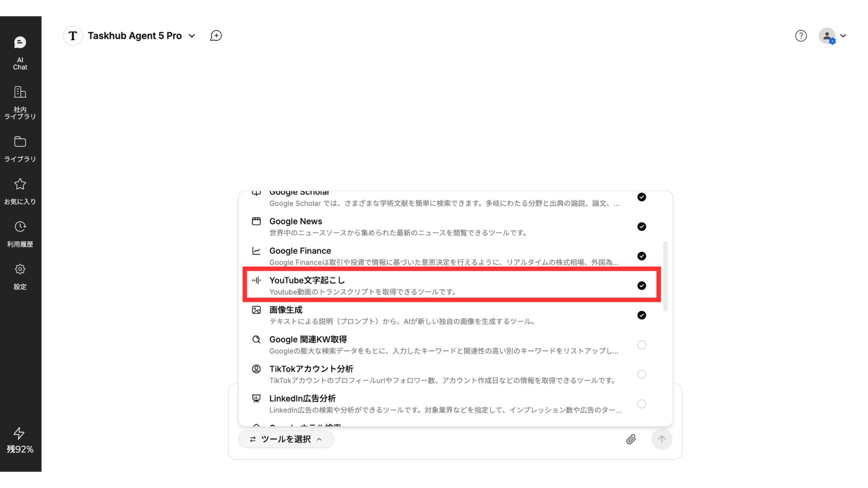Click the tool list scrollbar thumb
Viewport: 868px width, 488px height.
(x=665, y=276)
